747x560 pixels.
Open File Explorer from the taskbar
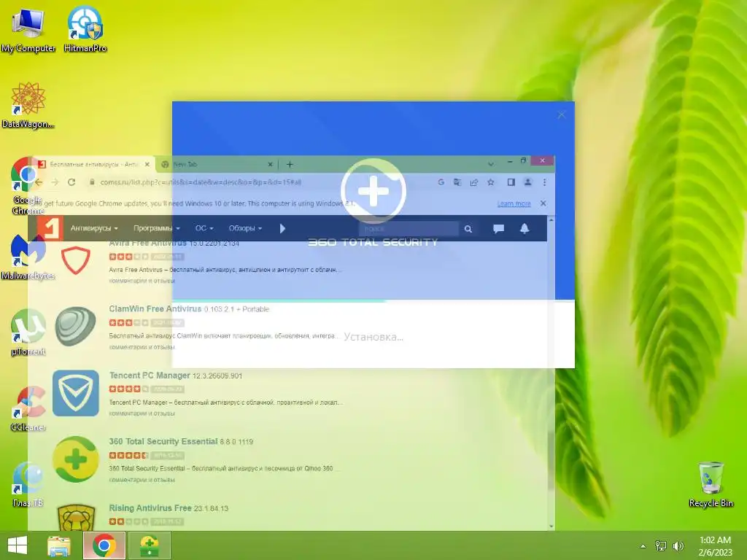coord(59,545)
